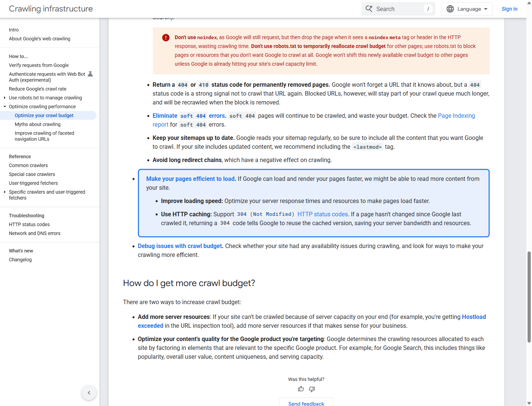Open the Changelog page
The height and width of the screenshot is (406, 532).
click(x=20, y=260)
